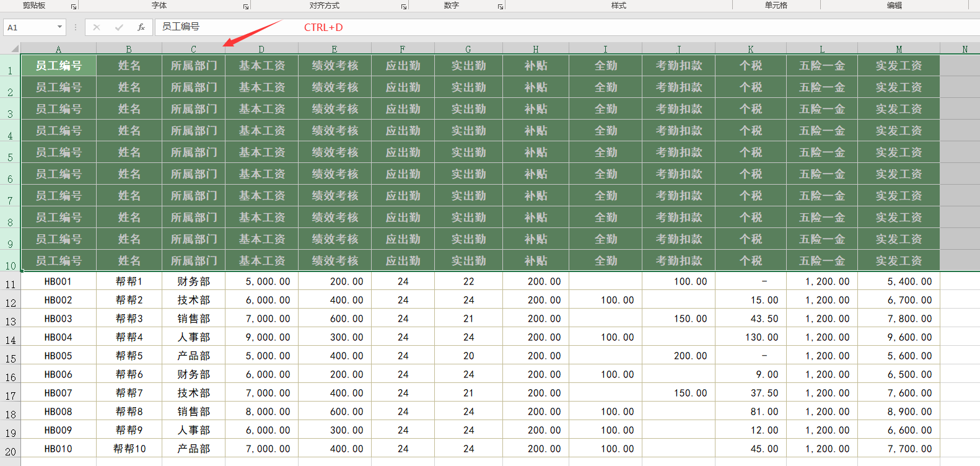Select row 20 header
Image resolution: width=980 pixels, height=466 pixels.
click(11, 451)
